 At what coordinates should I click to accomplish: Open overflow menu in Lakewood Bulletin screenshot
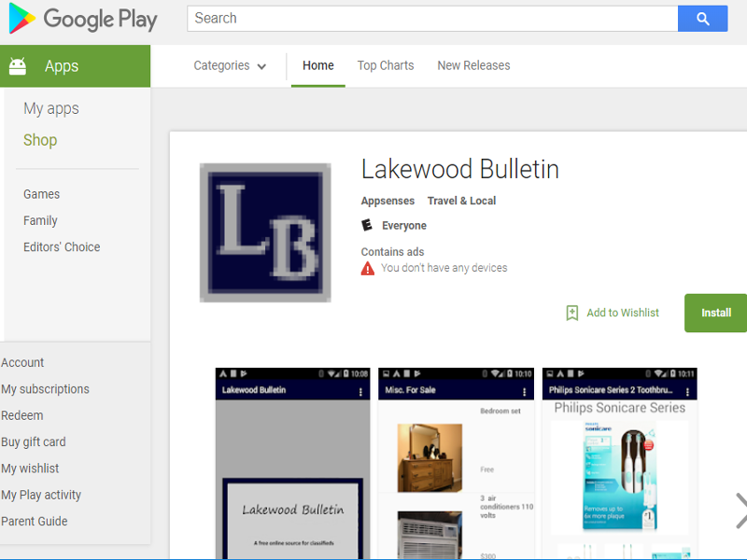[x=360, y=392]
